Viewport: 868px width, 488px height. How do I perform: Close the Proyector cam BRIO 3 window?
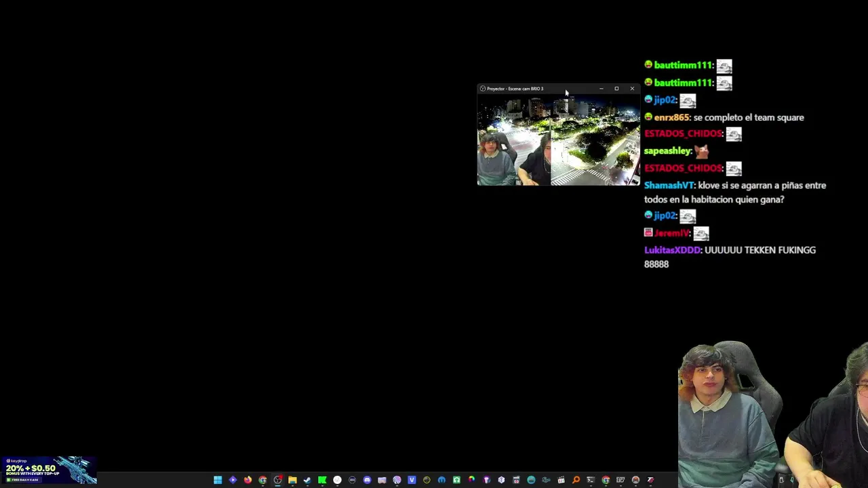click(x=632, y=89)
